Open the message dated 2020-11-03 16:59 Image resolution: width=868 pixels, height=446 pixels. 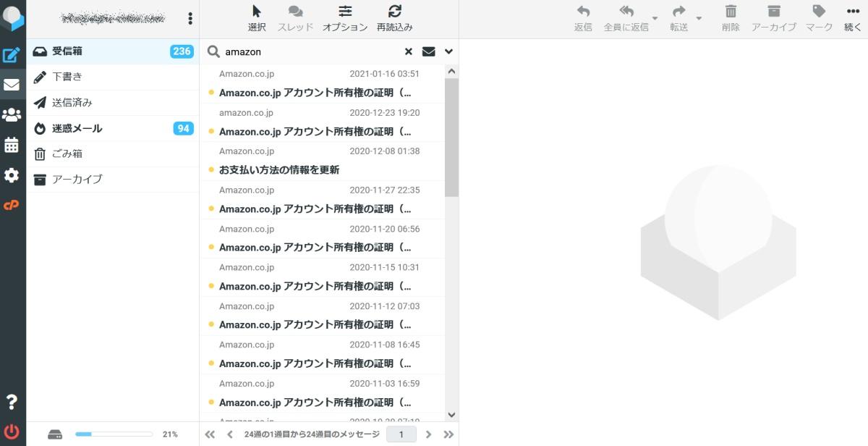(322, 393)
